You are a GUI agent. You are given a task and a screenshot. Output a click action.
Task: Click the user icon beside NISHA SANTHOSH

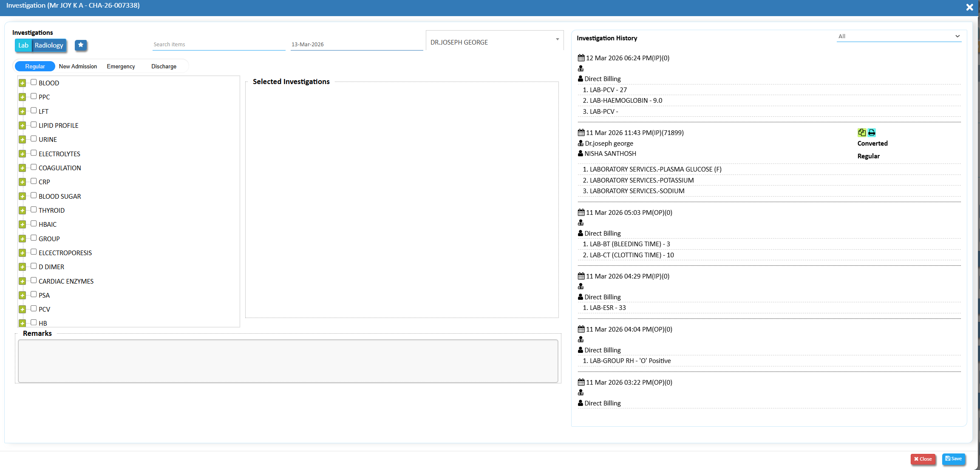(x=581, y=154)
